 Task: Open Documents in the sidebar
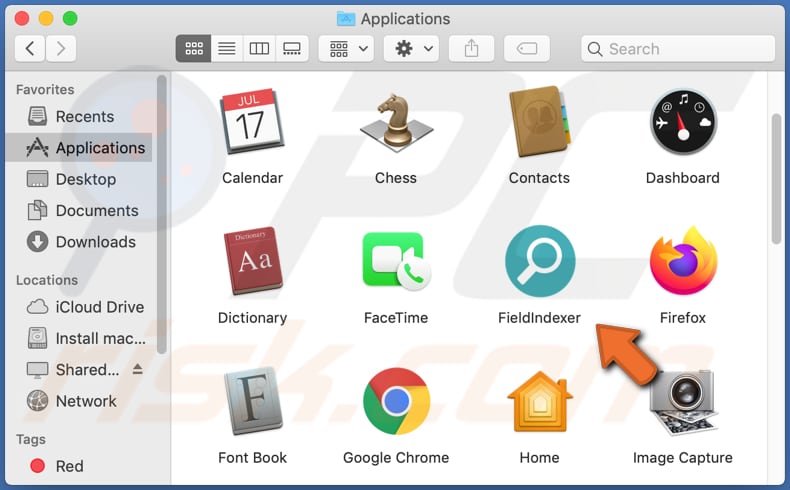coord(79,211)
